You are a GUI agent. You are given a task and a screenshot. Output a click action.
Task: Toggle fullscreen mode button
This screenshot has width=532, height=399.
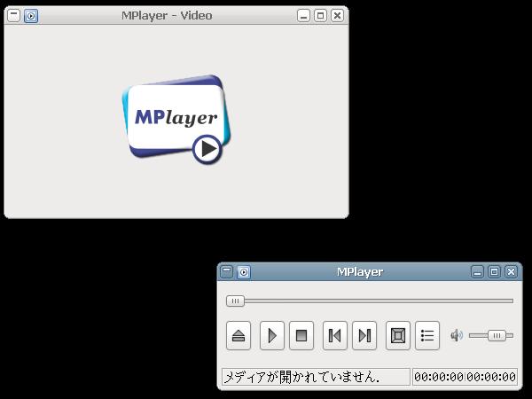pyautogui.click(x=398, y=335)
